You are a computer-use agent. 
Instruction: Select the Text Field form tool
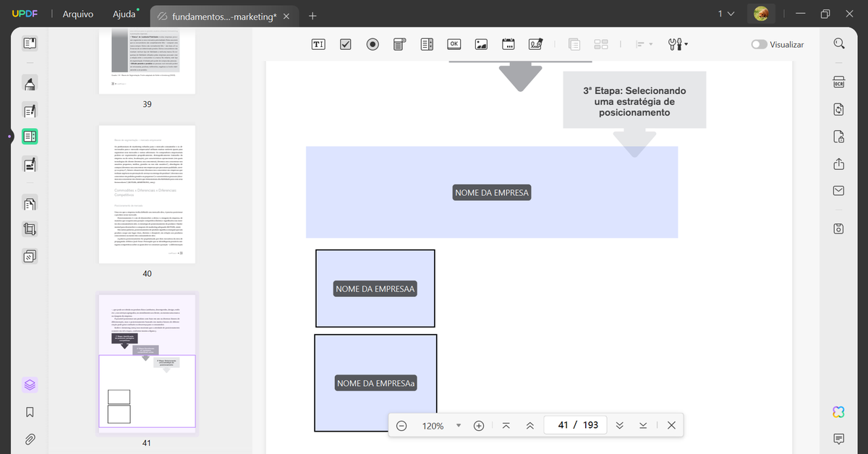(318, 44)
